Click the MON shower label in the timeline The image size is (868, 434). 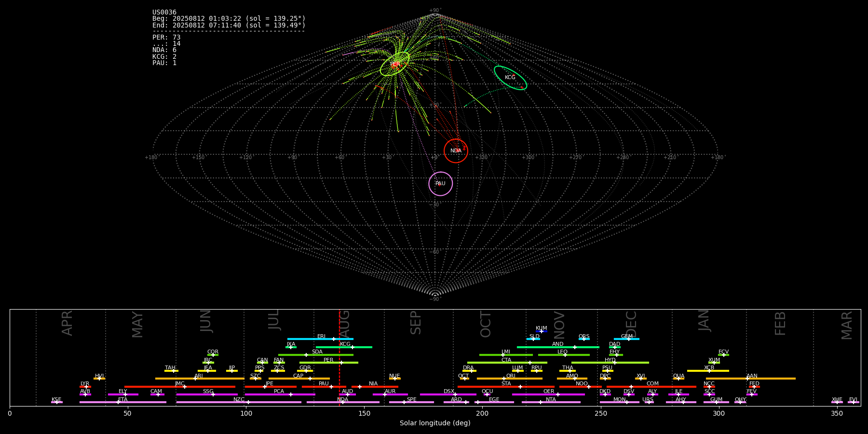click(619, 400)
